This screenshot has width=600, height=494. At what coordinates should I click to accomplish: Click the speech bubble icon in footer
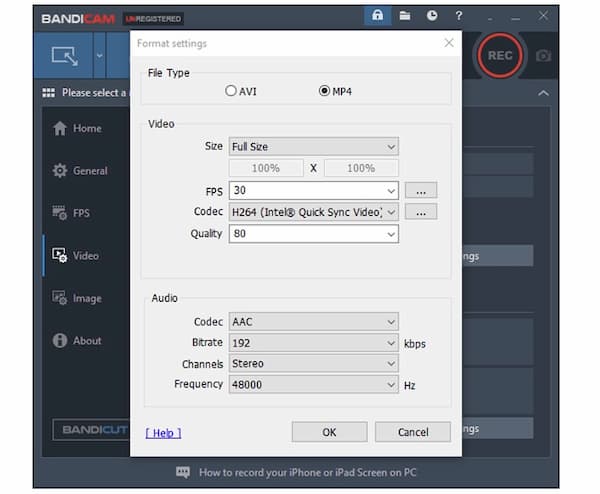(x=183, y=472)
